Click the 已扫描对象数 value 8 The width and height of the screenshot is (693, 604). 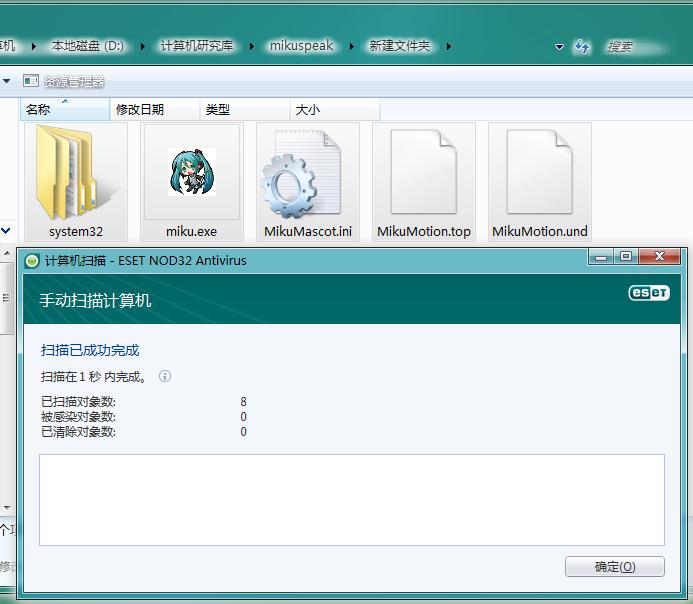tap(244, 402)
